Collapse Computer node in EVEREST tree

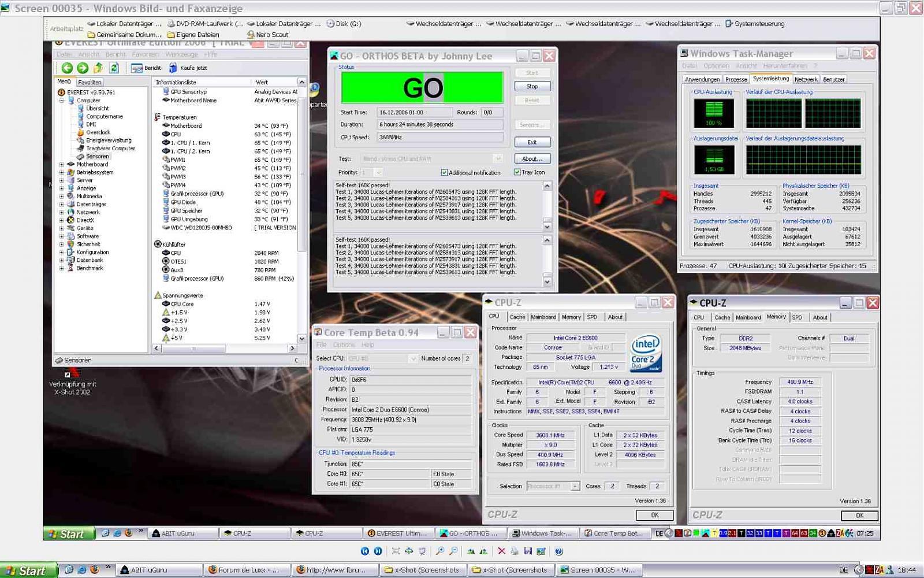click(x=62, y=101)
